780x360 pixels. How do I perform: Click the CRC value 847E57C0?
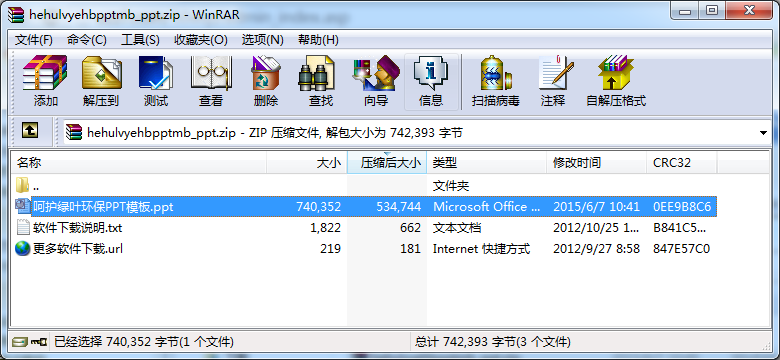[681, 249]
